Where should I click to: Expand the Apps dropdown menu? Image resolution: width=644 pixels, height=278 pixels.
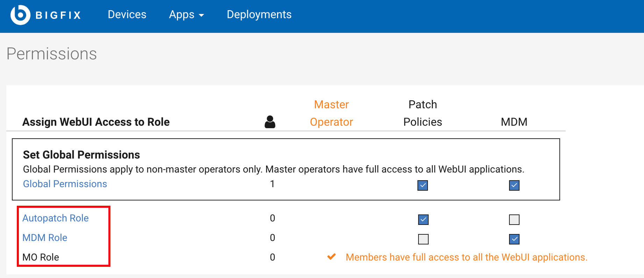pyautogui.click(x=186, y=15)
